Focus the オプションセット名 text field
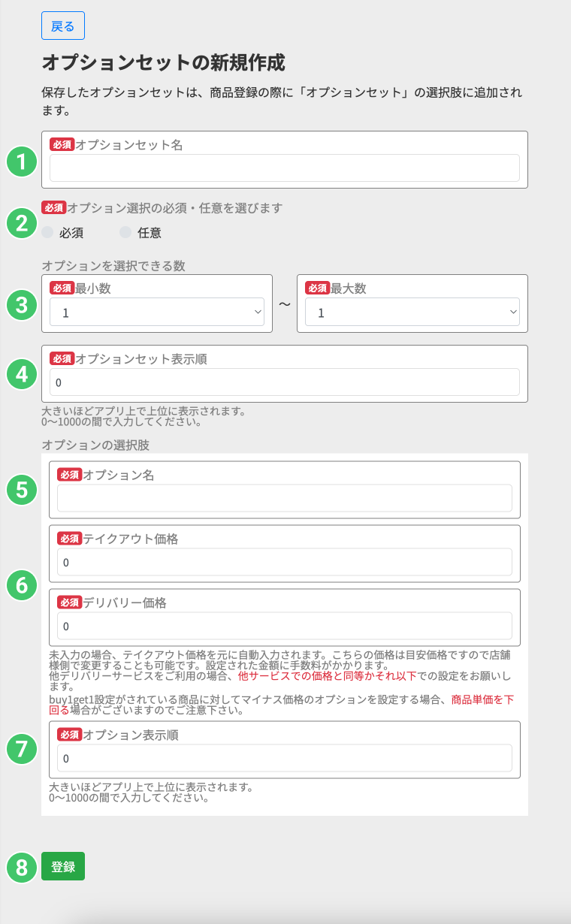This screenshot has width=571, height=924. tap(285, 168)
